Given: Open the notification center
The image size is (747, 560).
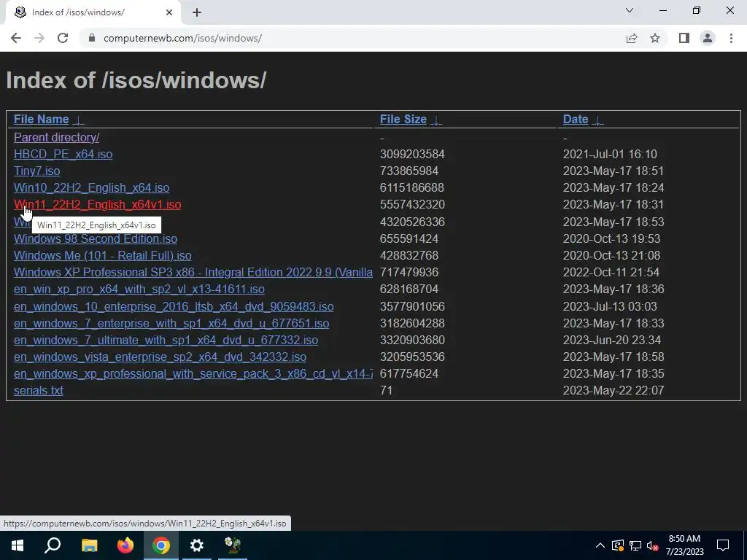Looking at the screenshot, I should (723, 545).
